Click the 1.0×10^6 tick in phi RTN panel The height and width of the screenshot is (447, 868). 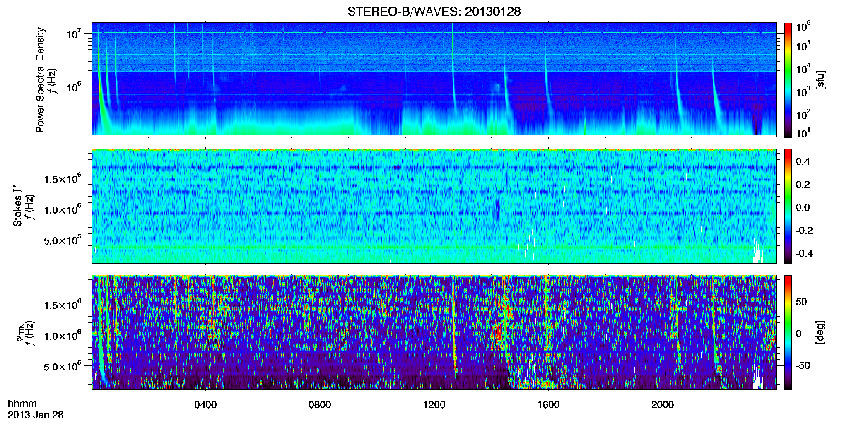63,336
